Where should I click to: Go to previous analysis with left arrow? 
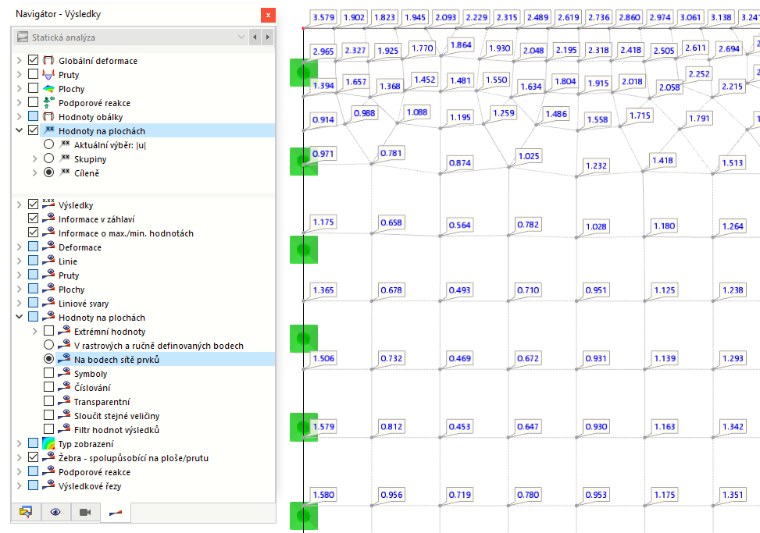(255, 37)
